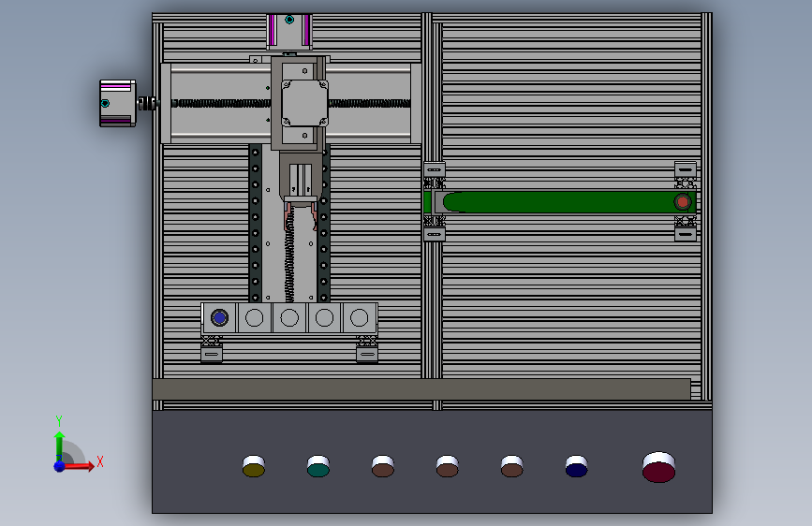Select the left black linear guide rail with bolts
The image size is (812, 526).
click(x=256, y=224)
